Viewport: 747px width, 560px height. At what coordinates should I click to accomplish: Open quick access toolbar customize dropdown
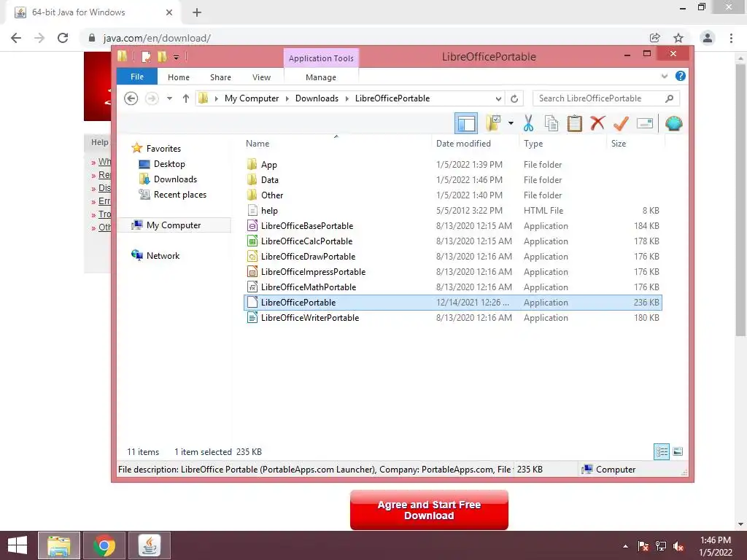[176, 57]
